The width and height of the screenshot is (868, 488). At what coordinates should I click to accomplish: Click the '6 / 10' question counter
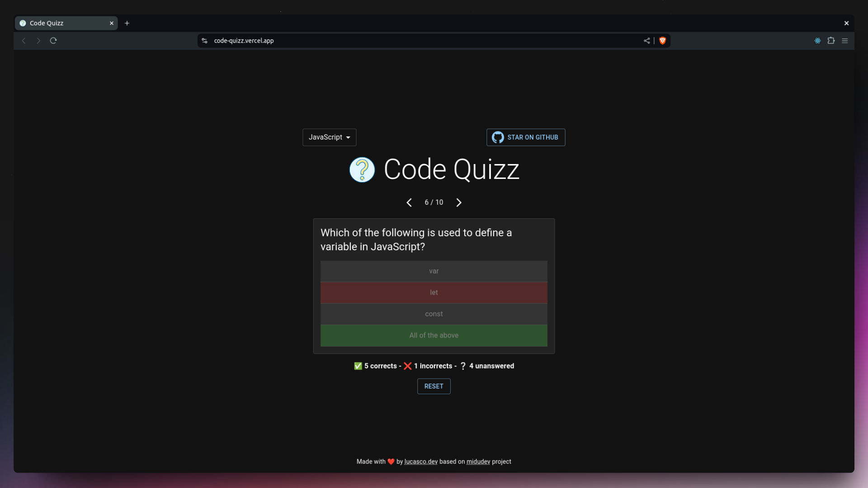(x=434, y=202)
